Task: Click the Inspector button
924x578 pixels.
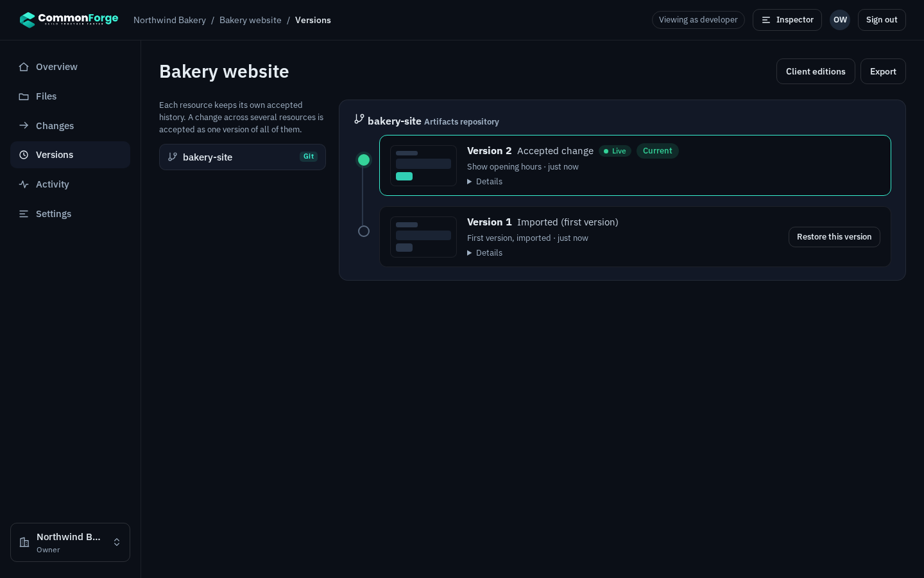Action: coord(787,20)
